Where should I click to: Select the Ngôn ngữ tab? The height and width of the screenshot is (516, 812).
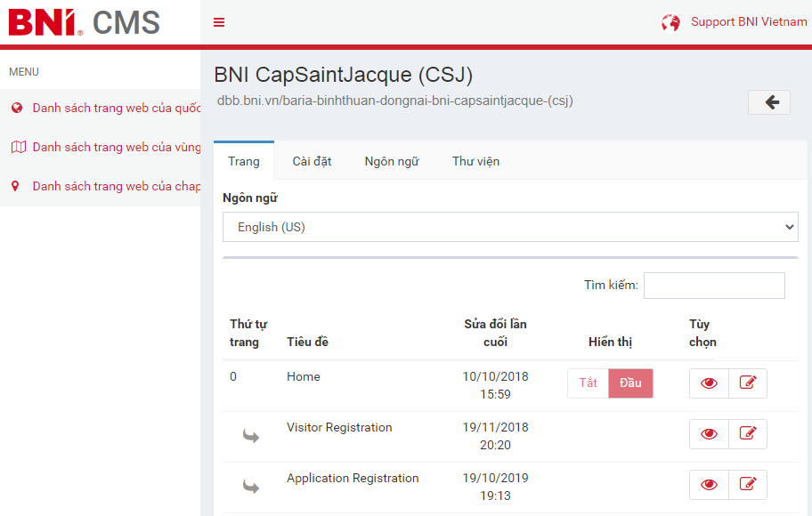pyautogui.click(x=392, y=161)
